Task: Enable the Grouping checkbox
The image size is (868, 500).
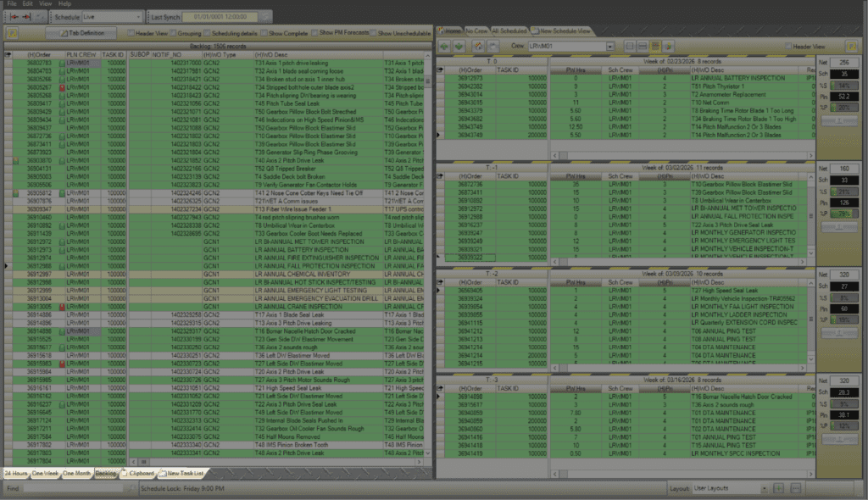Action: click(x=173, y=32)
